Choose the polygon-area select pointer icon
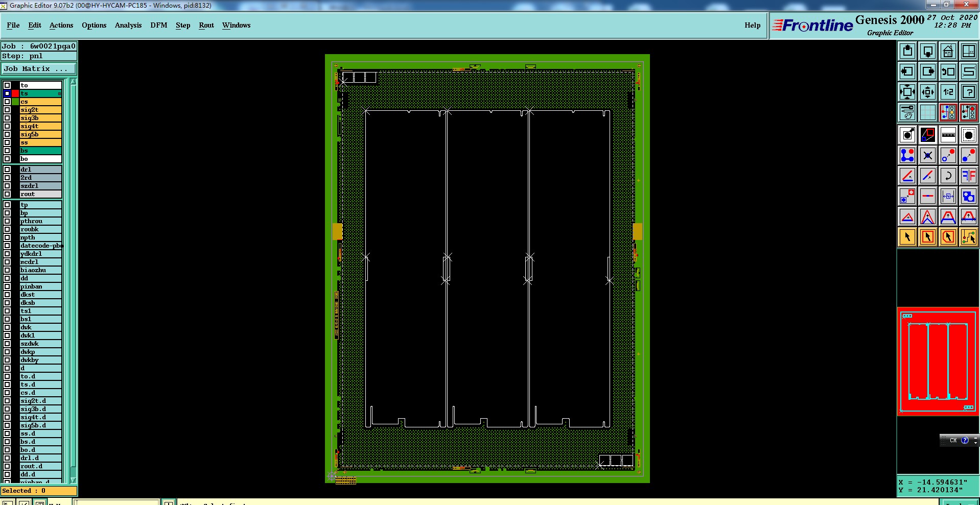980x505 pixels. coord(948,237)
